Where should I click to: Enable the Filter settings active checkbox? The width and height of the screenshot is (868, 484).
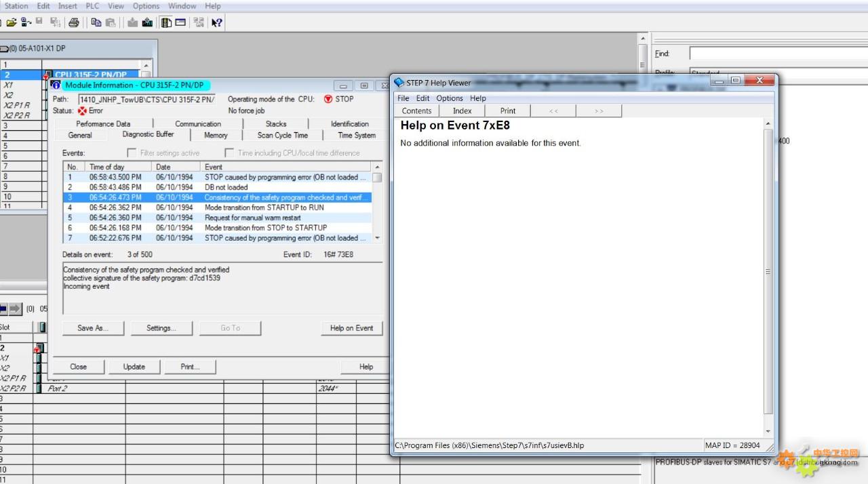132,153
